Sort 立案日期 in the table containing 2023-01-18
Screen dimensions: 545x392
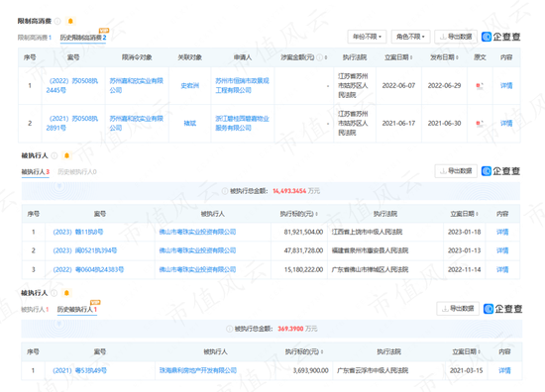tap(477, 214)
